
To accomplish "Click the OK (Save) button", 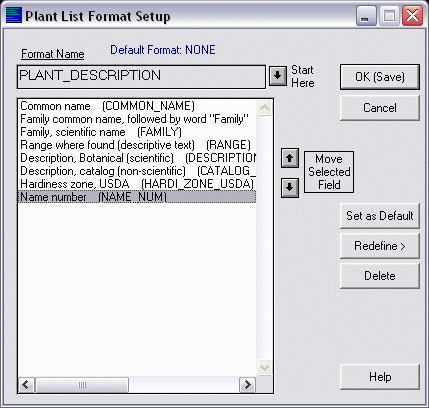I will tap(380, 77).
